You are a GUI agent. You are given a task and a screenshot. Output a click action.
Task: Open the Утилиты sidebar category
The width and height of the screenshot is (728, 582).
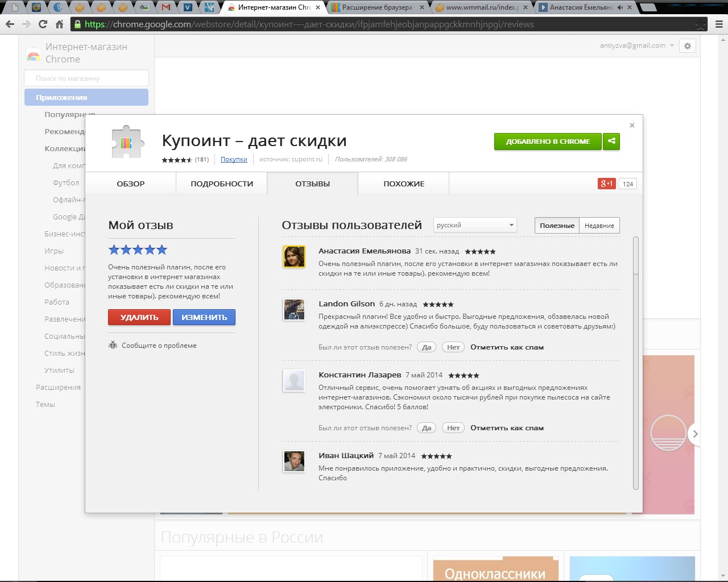(59, 370)
